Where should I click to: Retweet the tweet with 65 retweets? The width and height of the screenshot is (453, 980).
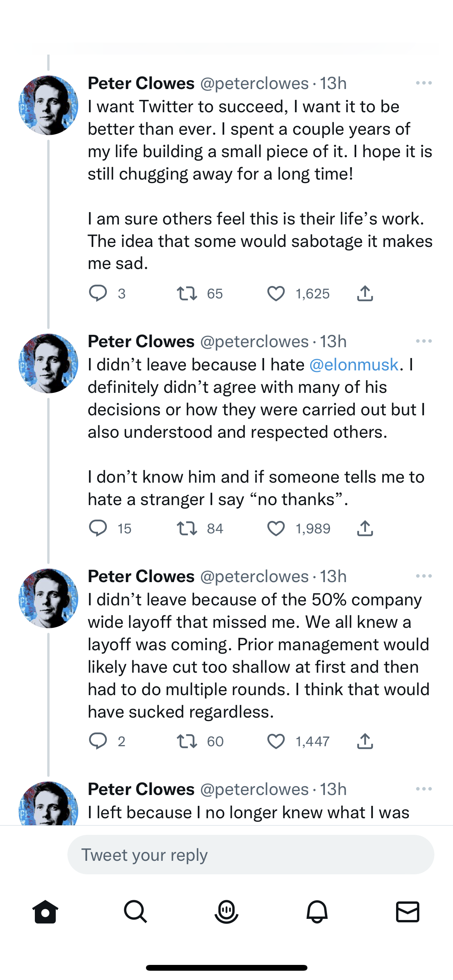pyautogui.click(x=187, y=294)
